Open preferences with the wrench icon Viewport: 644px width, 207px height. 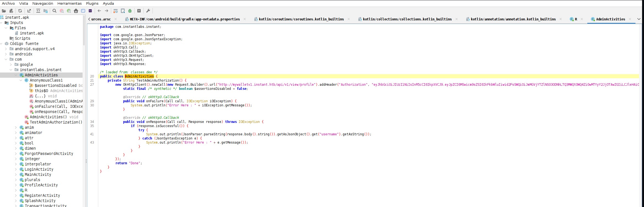[148, 11]
